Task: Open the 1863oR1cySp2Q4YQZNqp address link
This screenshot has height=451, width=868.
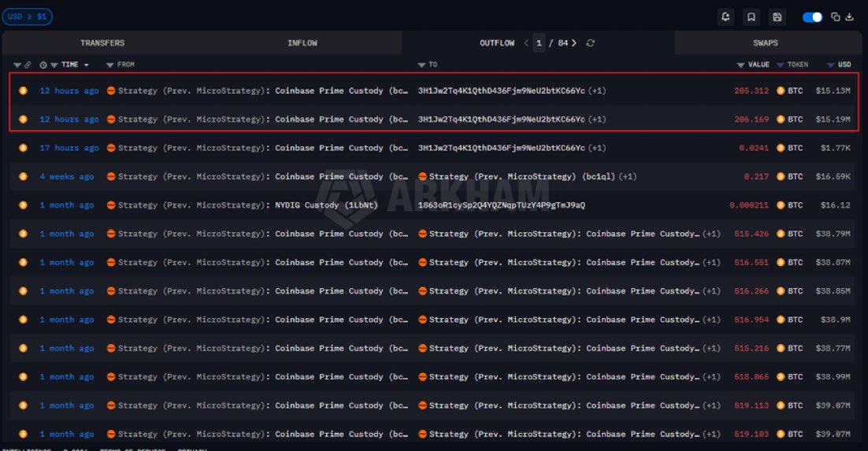Action: click(501, 205)
